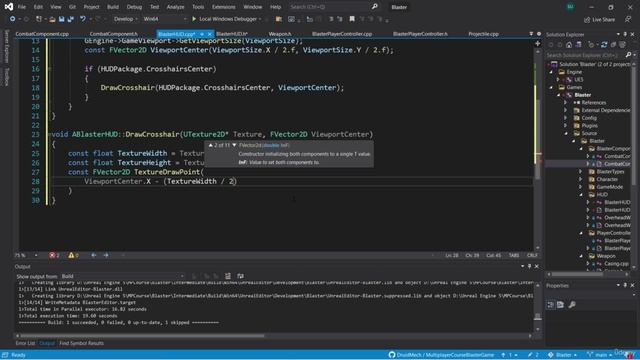Click the Clear All output icon

[228, 276]
